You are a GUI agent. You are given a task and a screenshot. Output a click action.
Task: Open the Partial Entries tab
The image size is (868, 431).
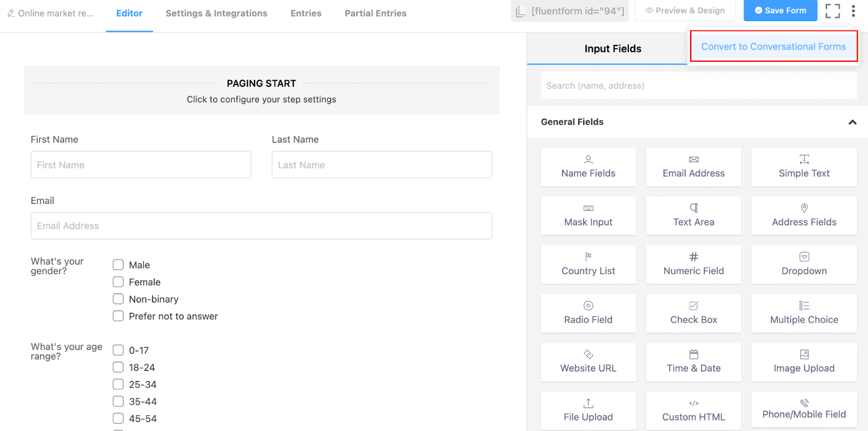(x=375, y=14)
